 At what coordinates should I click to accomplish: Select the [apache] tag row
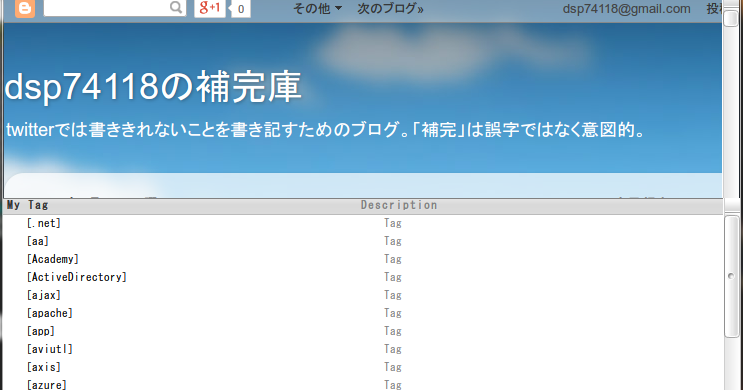tap(362, 313)
